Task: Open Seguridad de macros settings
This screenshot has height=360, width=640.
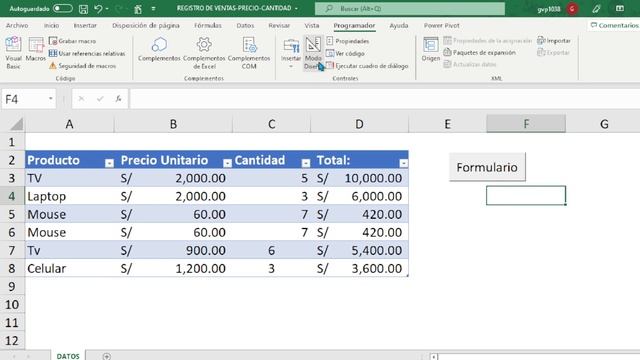Action: [x=82, y=66]
